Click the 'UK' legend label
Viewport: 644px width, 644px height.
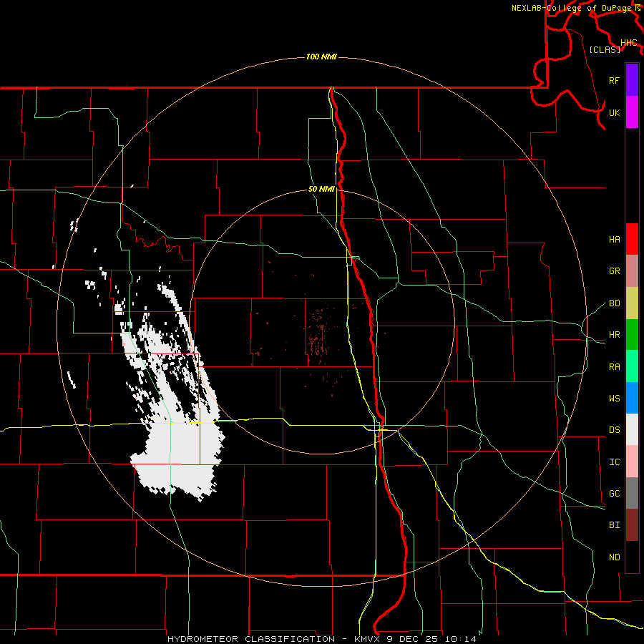(x=614, y=112)
